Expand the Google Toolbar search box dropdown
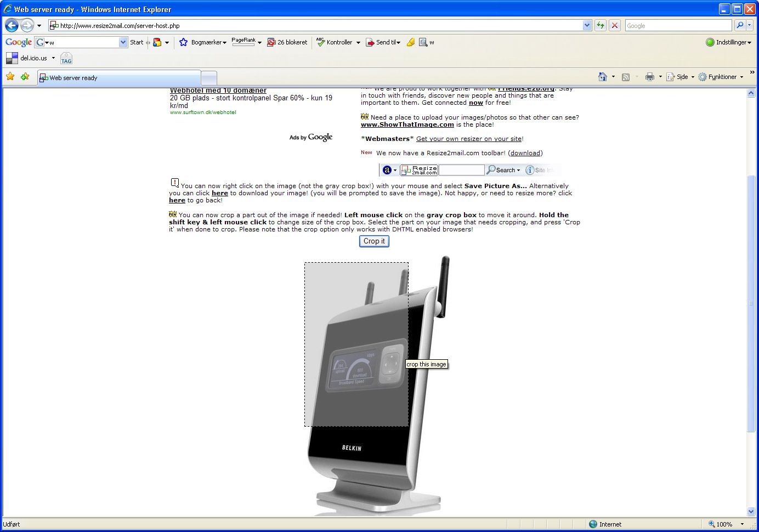Image resolution: width=759 pixels, height=532 pixels. [123, 42]
